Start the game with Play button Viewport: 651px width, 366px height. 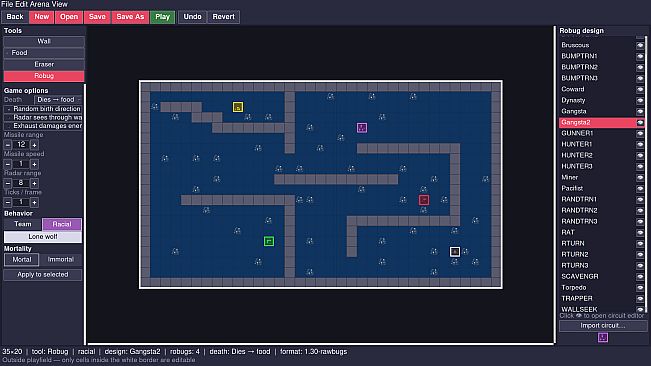[162, 17]
